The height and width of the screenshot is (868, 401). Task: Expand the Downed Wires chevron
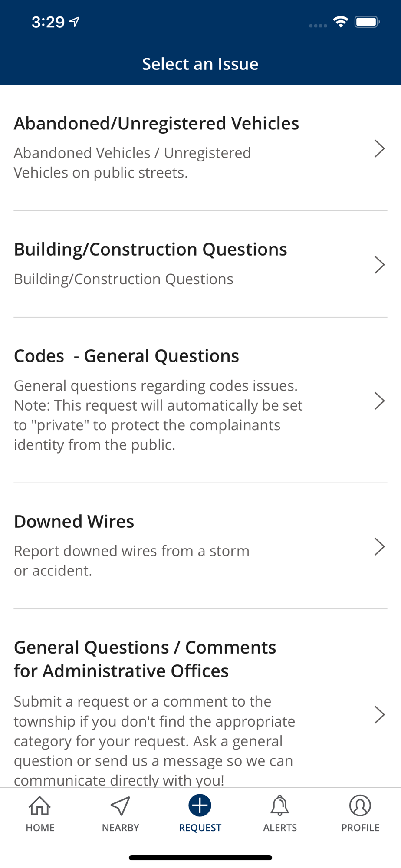point(380,547)
